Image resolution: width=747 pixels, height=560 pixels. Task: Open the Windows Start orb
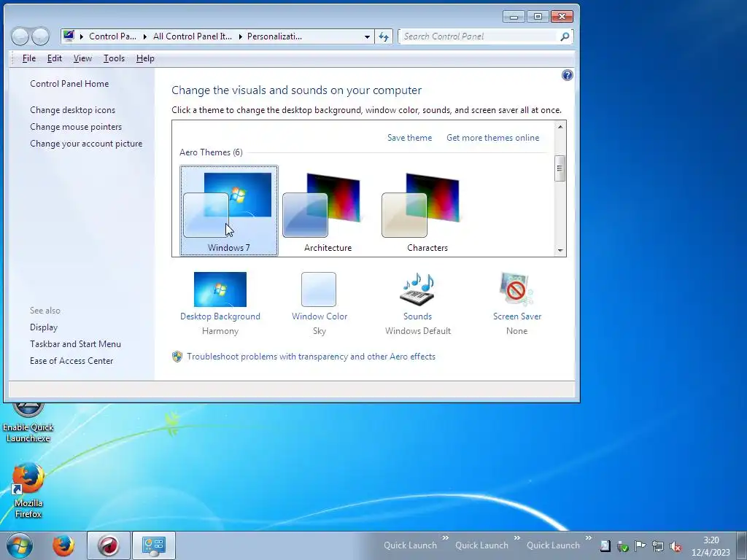(x=20, y=545)
